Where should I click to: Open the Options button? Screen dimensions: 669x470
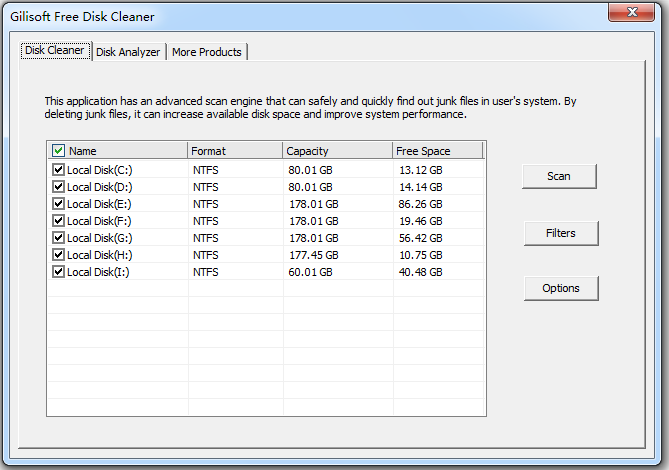(560, 288)
